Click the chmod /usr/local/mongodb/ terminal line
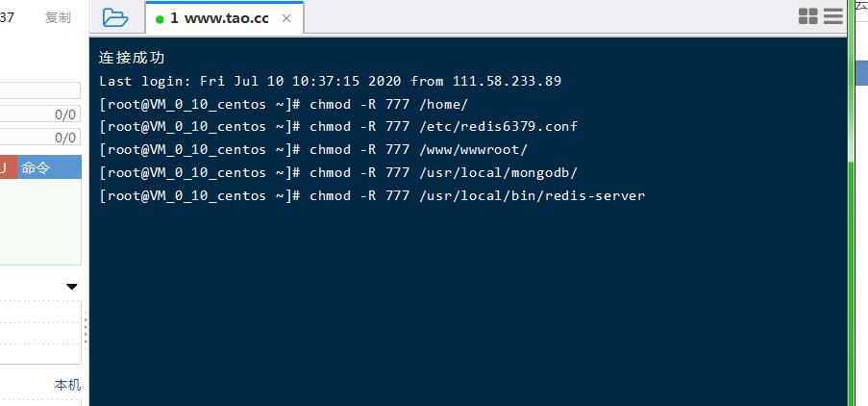868x406 pixels. 338,173
